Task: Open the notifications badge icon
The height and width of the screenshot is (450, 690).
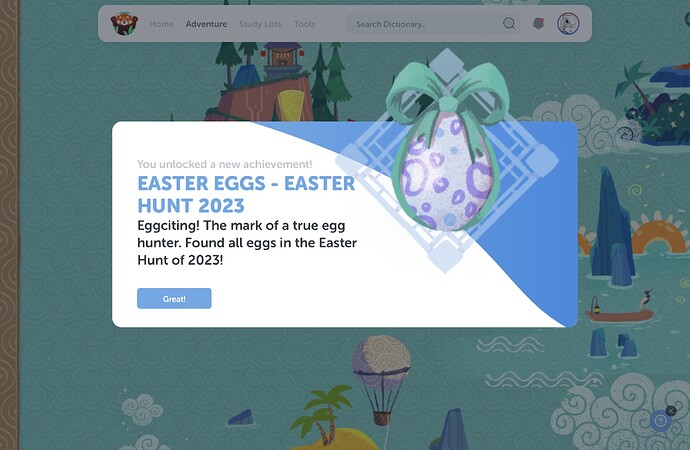Action: 538,23
